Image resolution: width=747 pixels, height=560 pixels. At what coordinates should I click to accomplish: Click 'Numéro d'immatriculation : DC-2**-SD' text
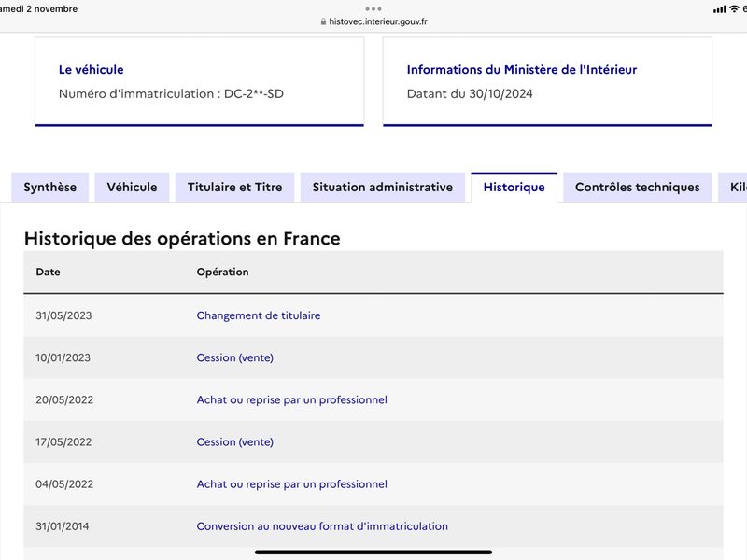pyautogui.click(x=171, y=93)
